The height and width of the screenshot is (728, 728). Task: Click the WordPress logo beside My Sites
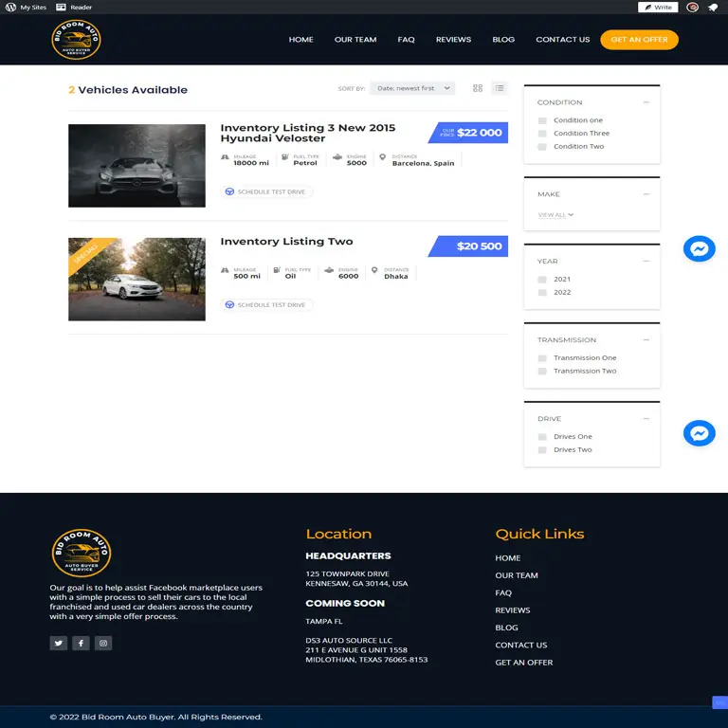[x=9, y=7]
